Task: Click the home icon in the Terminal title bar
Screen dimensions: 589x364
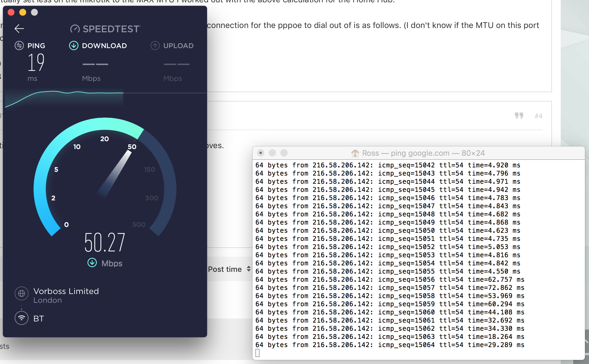Action: point(355,153)
